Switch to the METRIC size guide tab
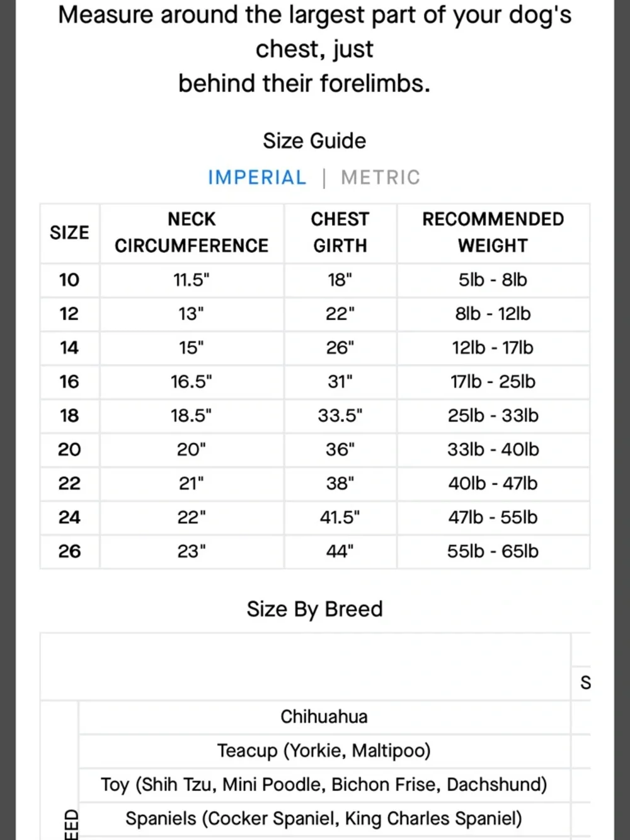 coord(381,178)
